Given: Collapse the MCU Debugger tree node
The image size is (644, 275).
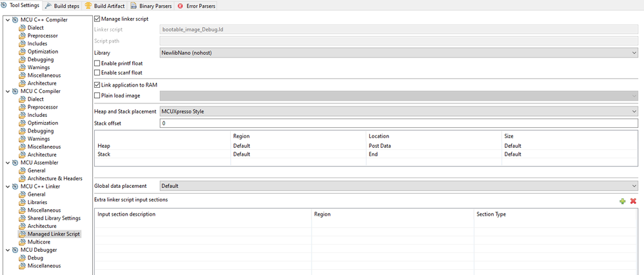Looking at the screenshot, I should coord(7,250).
